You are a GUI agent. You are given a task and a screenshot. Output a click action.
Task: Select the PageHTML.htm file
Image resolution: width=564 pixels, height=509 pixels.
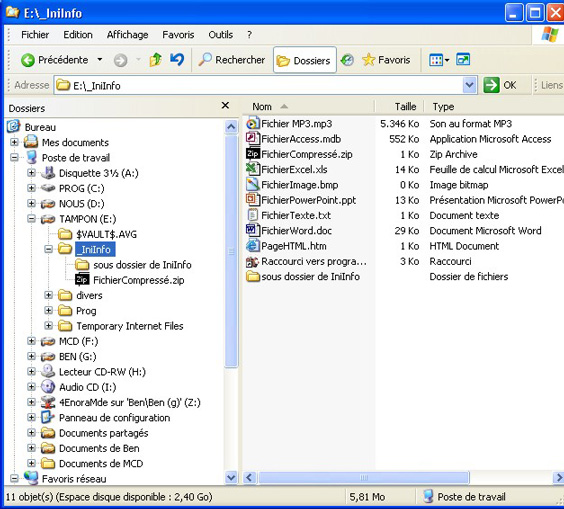point(294,246)
